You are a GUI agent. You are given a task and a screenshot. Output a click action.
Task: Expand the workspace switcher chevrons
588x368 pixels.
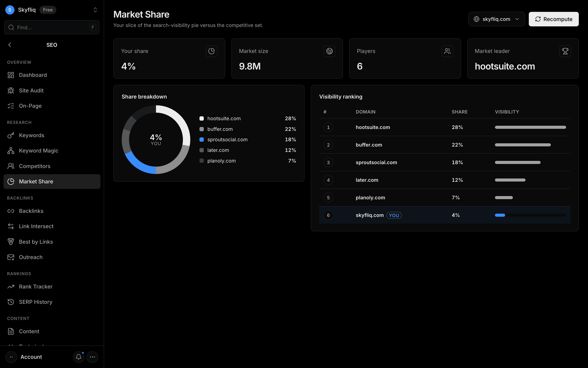pyautogui.click(x=95, y=10)
